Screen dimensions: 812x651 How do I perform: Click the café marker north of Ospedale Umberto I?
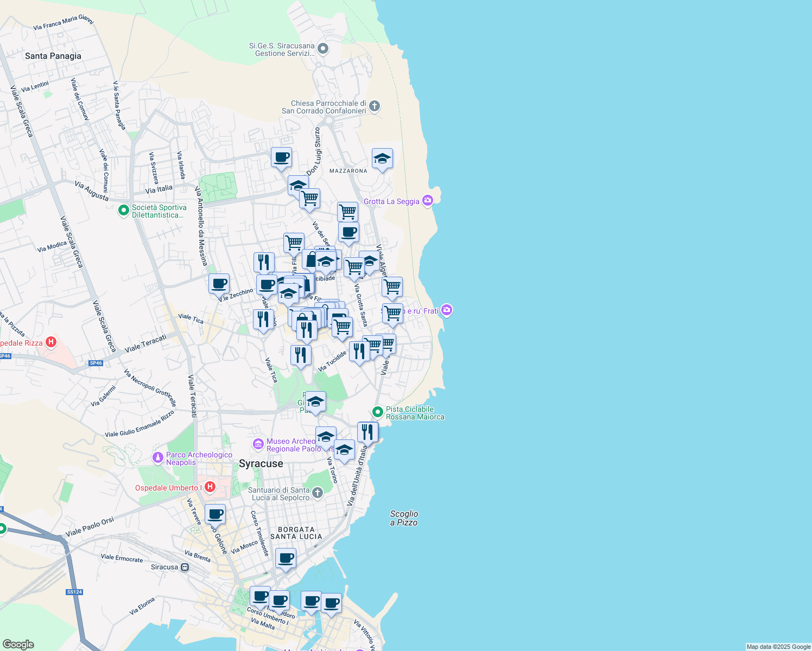click(215, 514)
